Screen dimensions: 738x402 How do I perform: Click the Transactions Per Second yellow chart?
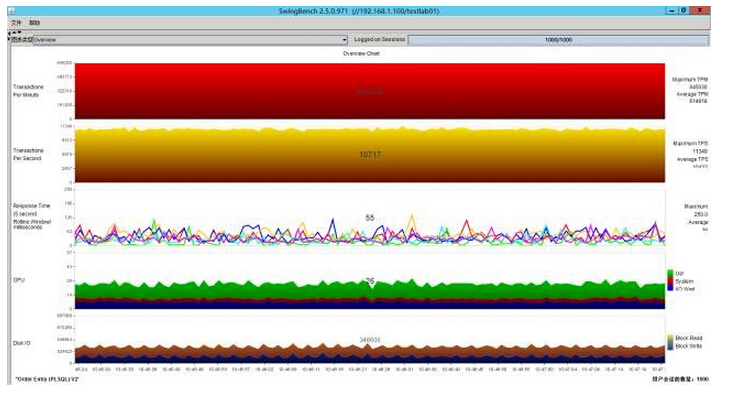pos(370,154)
